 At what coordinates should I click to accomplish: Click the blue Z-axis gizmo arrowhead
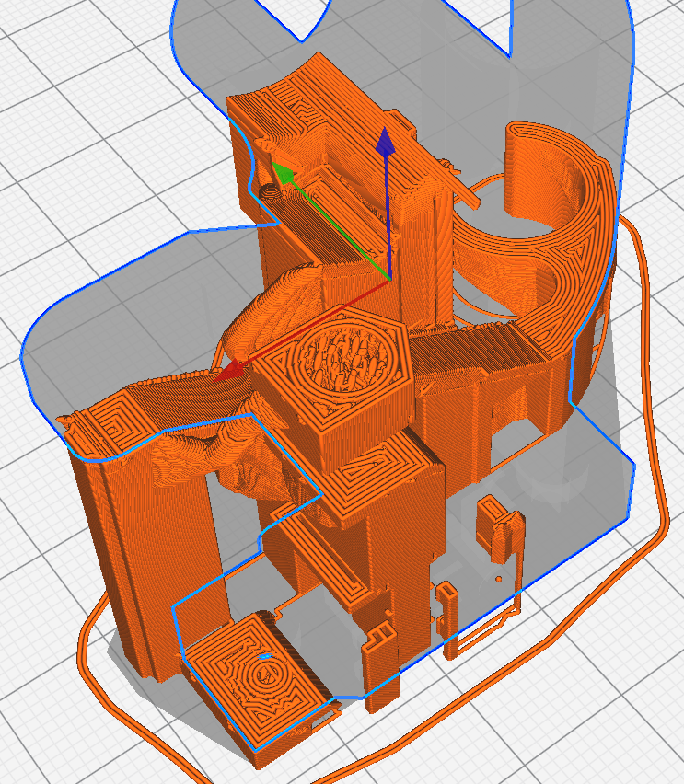tap(385, 141)
